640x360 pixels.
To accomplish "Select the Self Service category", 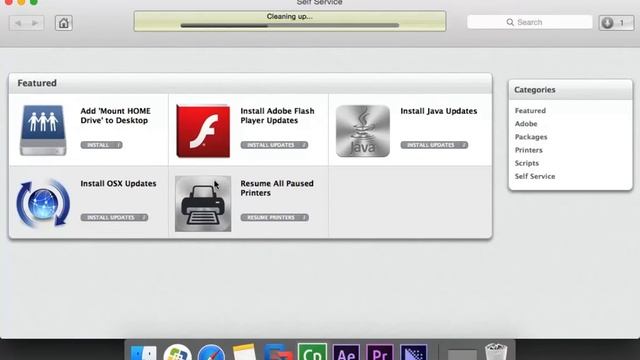I will (x=535, y=176).
